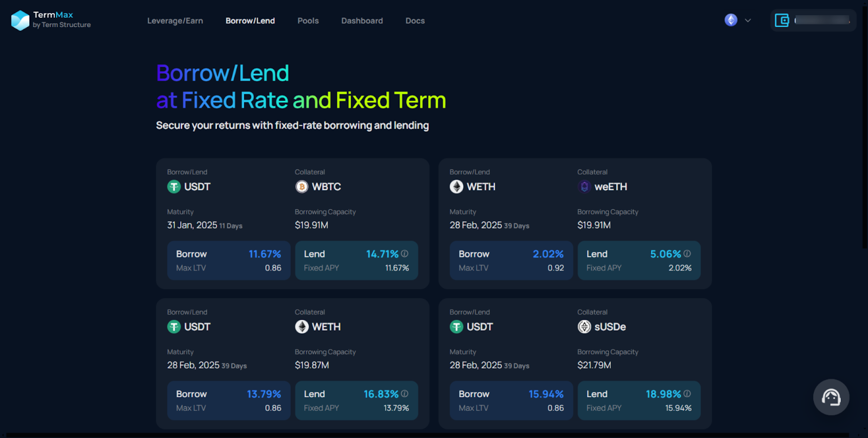Click the WBTC bitcoin collateral icon
Image resolution: width=868 pixels, height=438 pixels.
[x=302, y=187]
